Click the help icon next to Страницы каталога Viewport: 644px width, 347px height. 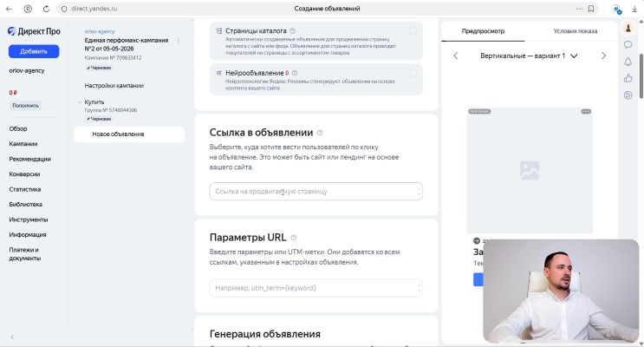tap(292, 31)
